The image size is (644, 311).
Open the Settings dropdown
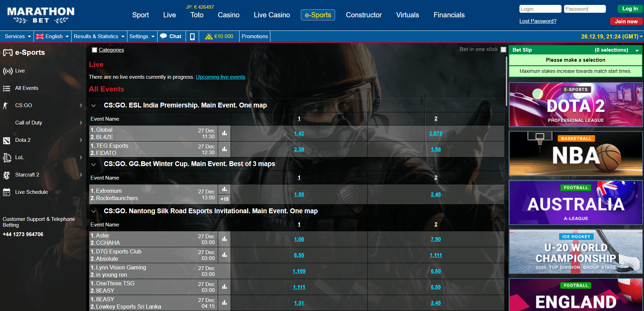point(142,36)
